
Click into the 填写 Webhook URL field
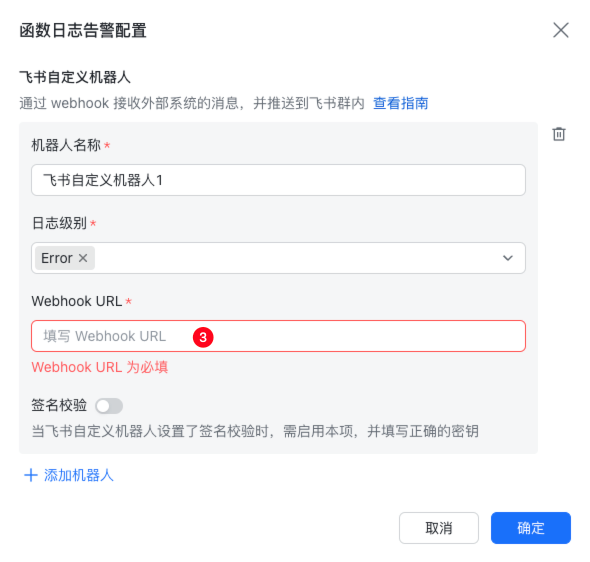click(x=278, y=336)
